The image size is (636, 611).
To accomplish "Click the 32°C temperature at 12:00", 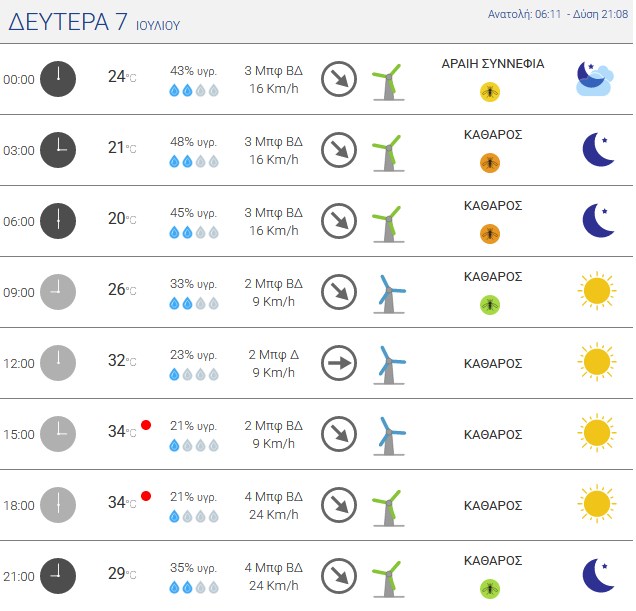I will pos(122,361).
